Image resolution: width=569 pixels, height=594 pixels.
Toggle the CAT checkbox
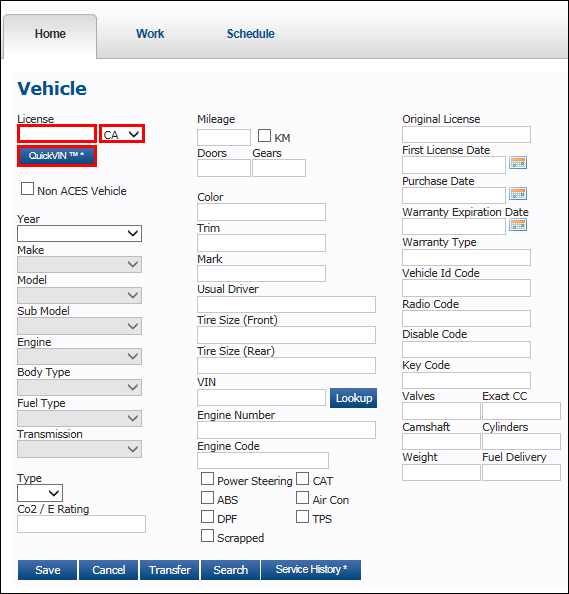[302, 478]
